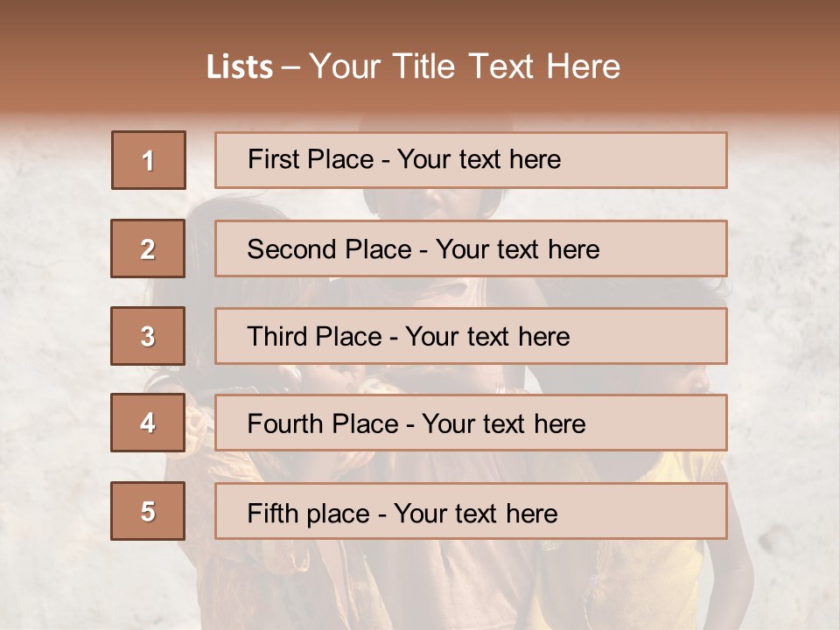Viewport: 840px width, 630px height.
Task: Select the "Third Place" label text
Action: [x=314, y=337]
